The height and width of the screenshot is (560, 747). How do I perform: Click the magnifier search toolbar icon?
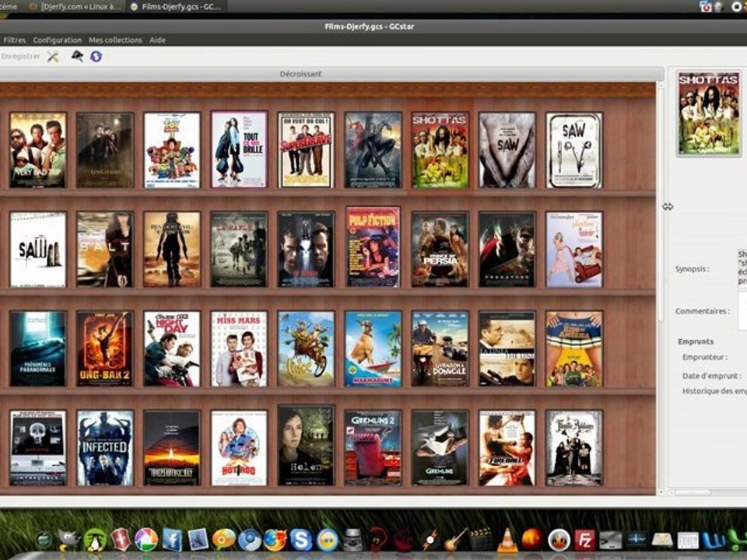(x=77, y=56)
